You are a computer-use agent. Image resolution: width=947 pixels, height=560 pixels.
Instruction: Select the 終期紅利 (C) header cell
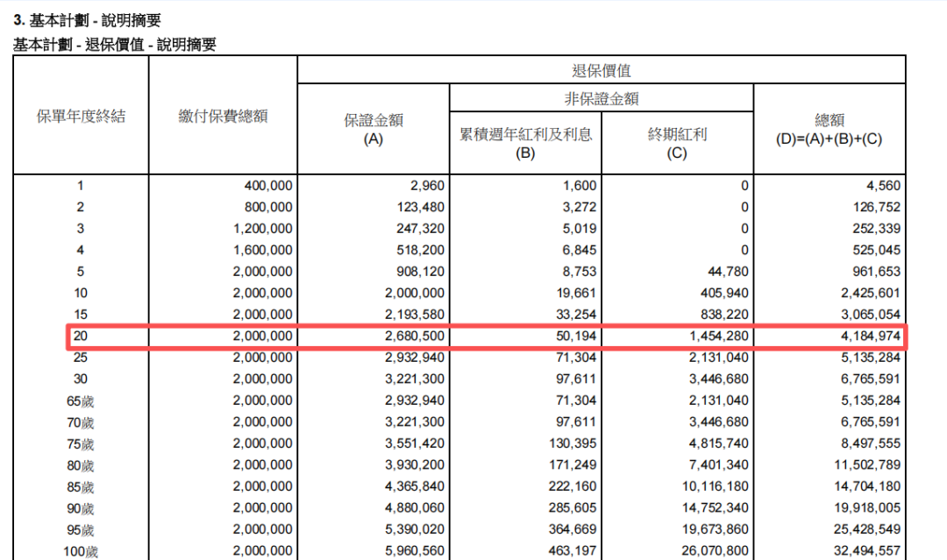tap(677, 142)
